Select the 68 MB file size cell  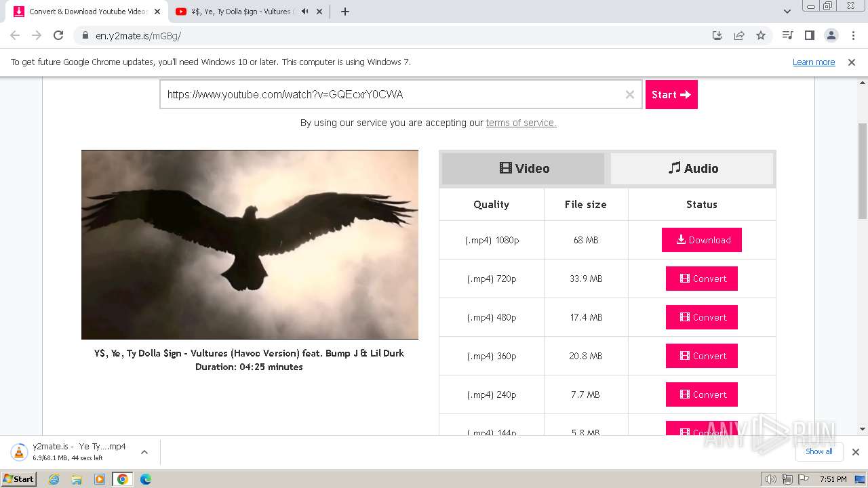[586, 240]
